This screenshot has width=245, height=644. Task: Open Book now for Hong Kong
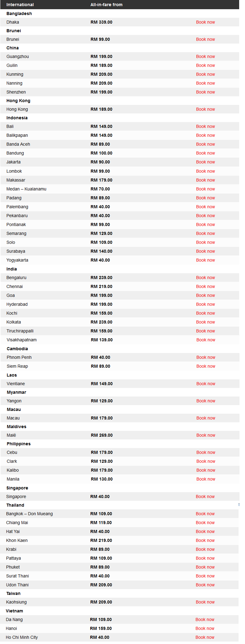point(205,109)
